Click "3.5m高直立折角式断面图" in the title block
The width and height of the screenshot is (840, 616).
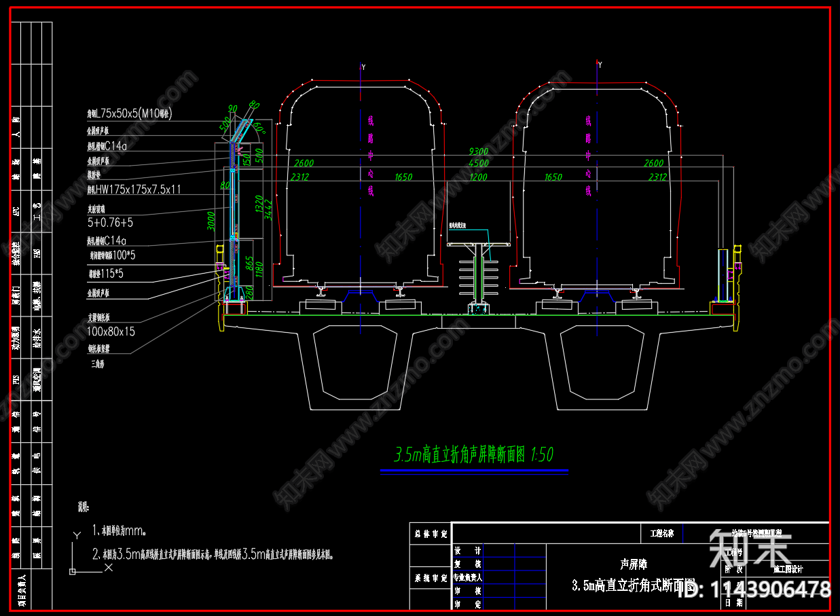(x=634, y=584)
